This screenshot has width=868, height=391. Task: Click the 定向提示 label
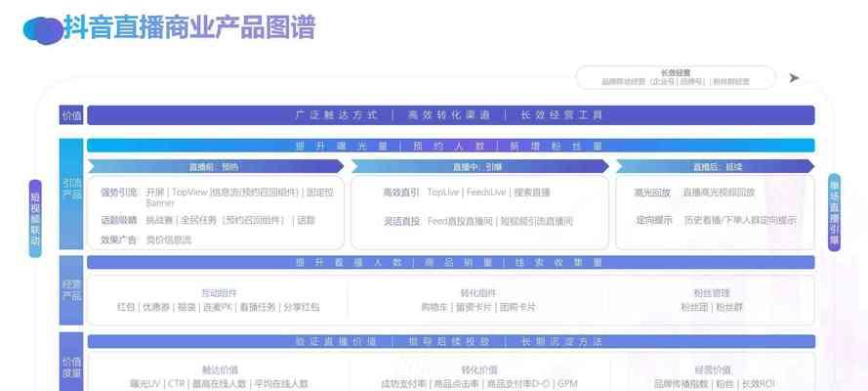653,220
